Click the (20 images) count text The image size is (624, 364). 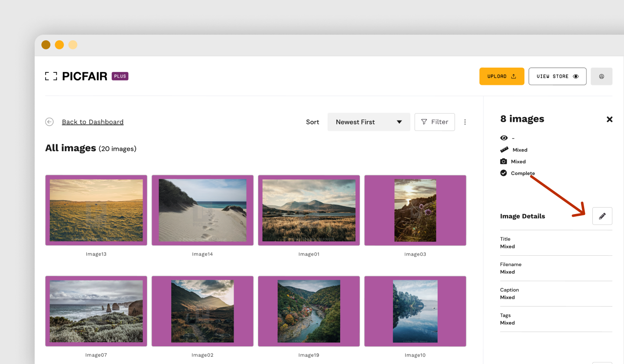pyautogui.click(x=117, y=149)
